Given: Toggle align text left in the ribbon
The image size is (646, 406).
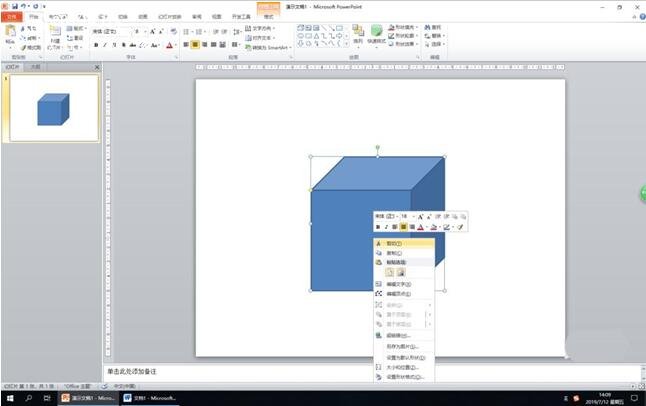Looking at the screenshot, I should click(186, 45).
